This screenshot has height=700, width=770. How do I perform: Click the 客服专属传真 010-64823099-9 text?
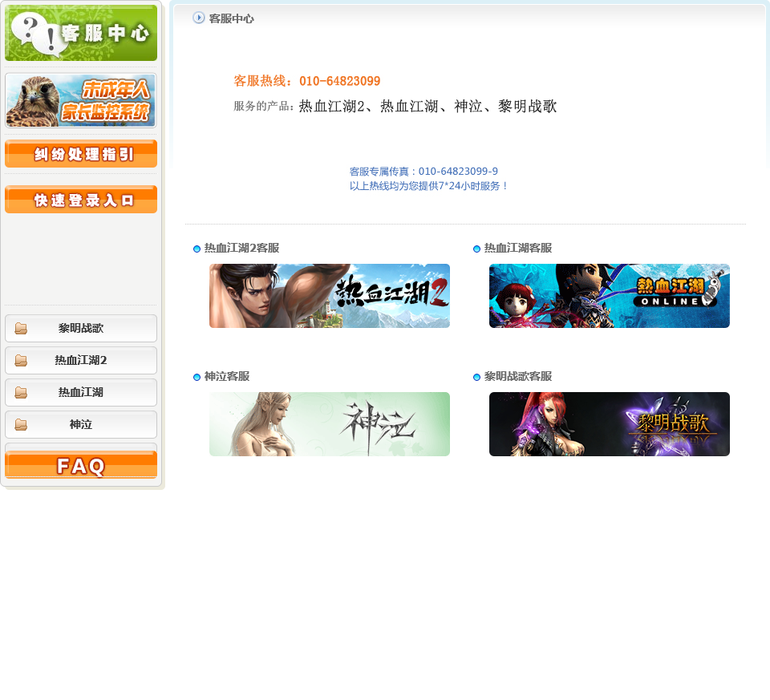[423, 172]
